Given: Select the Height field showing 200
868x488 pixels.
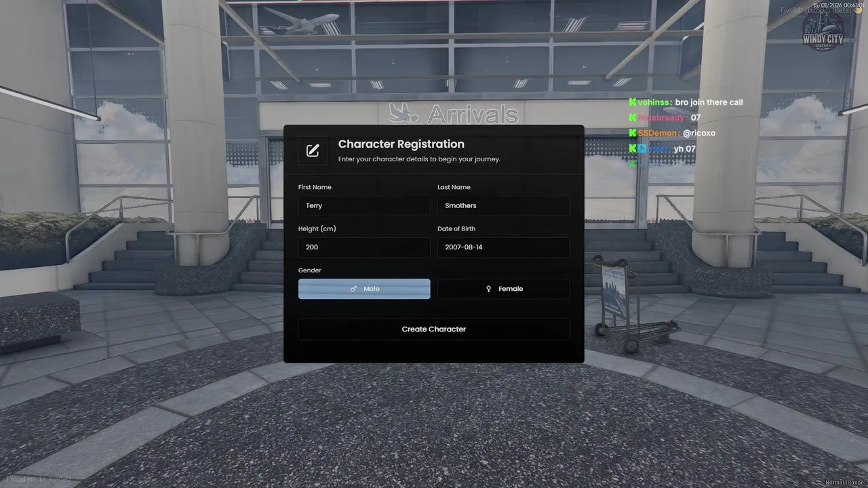Looking at the screenshot, I should click(364, 247).
